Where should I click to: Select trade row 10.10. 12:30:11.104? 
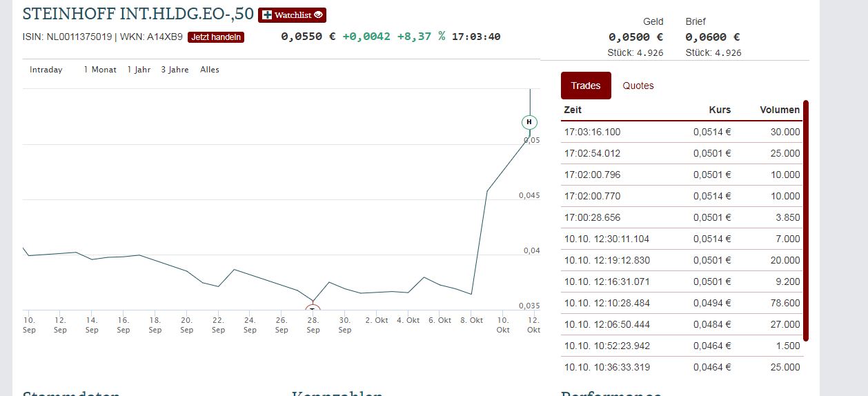tap(682, 239)
